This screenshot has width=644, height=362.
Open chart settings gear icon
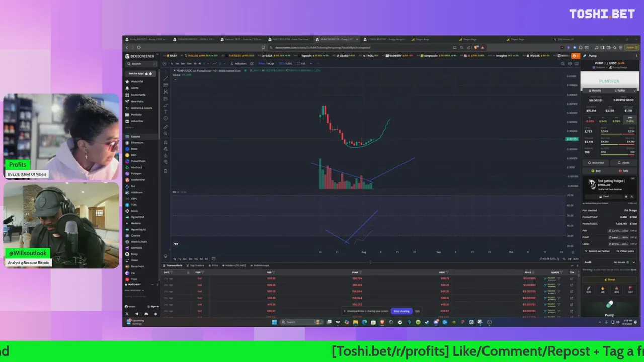[x=570, y=64]
